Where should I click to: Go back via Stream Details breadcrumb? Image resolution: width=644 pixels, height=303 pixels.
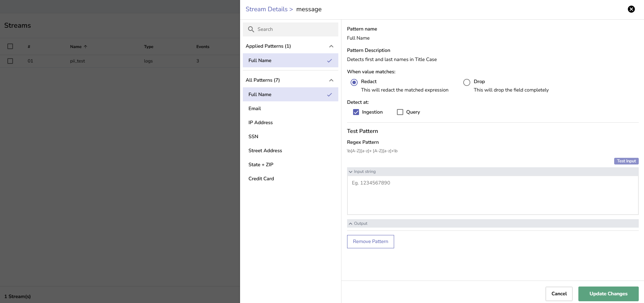[x=266, y=9]
